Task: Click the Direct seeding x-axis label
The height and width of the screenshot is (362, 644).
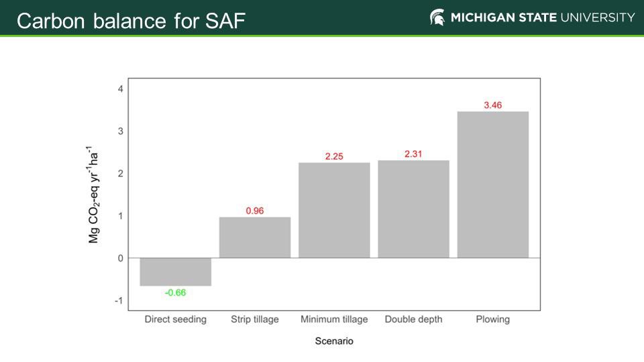Action: point(176,319)
